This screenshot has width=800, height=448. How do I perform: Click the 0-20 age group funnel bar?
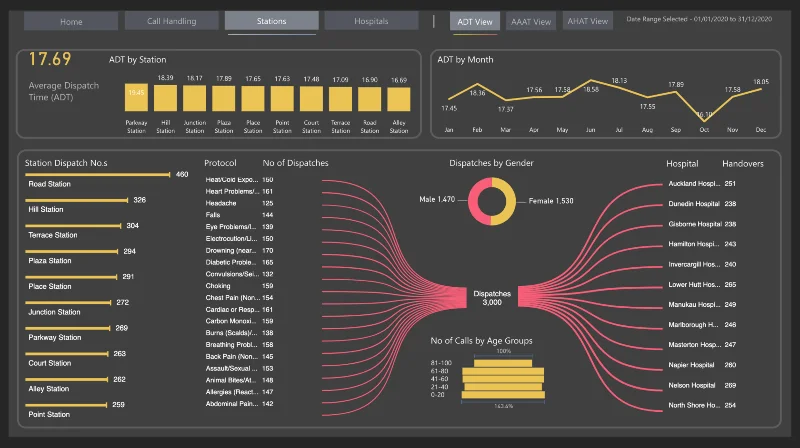[503, 394]
